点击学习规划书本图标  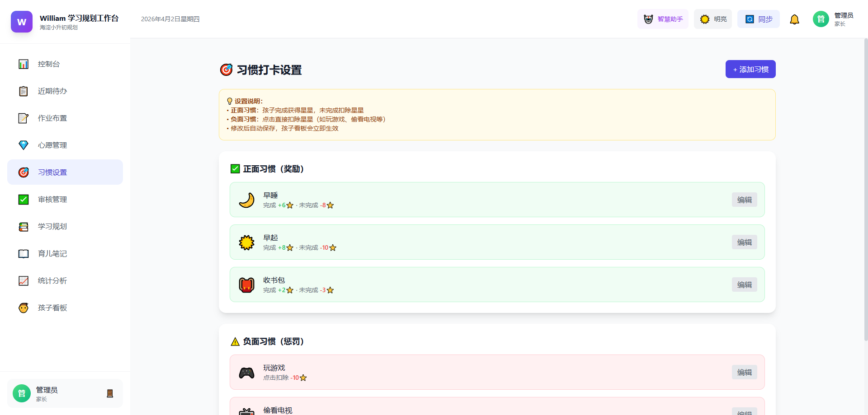(x=23, y=226)
